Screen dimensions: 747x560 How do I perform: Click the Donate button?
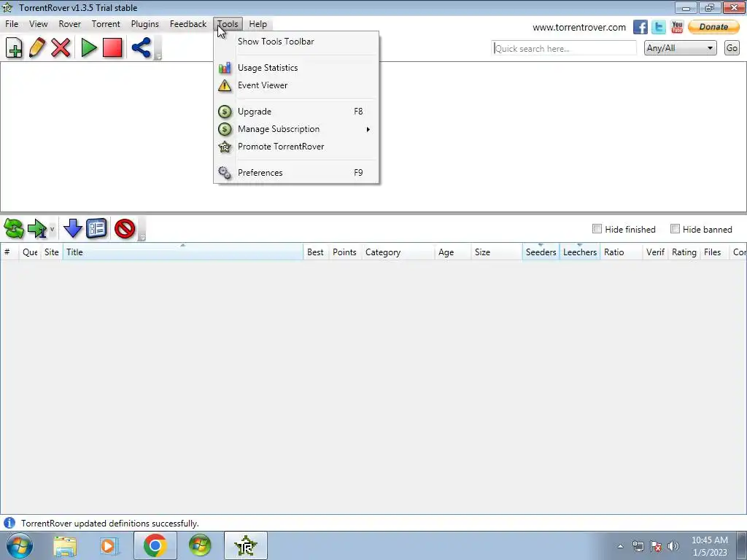coord(713,27)
